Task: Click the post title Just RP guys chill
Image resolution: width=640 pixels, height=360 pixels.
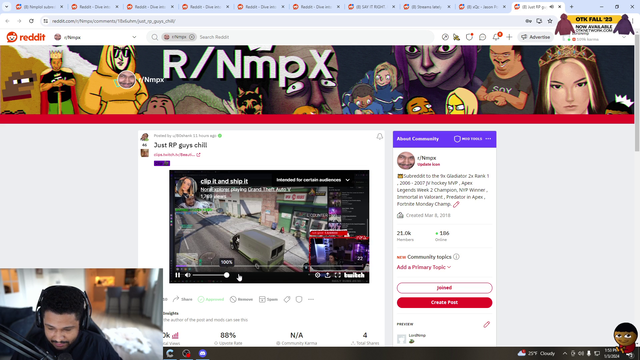Action: (x=180, y=145)
